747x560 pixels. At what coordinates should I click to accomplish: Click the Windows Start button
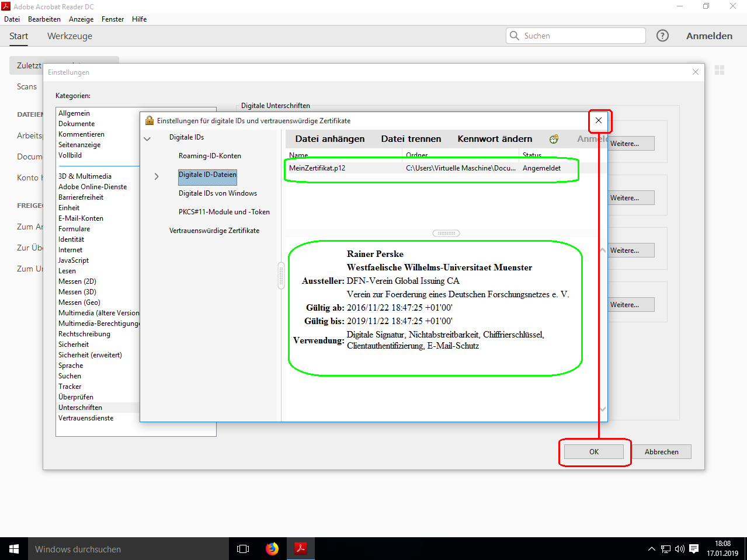tap(14, 549)
